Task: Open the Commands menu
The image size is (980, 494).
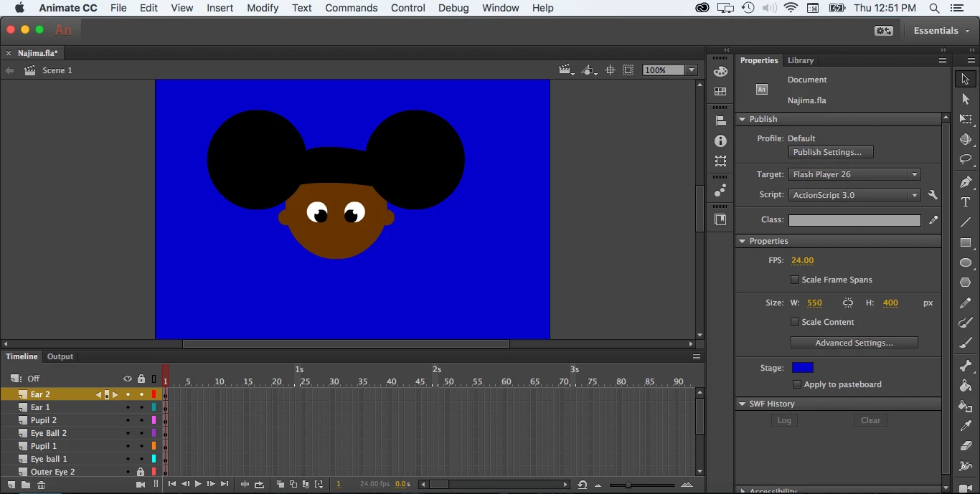Action: [x=351, y=8]
